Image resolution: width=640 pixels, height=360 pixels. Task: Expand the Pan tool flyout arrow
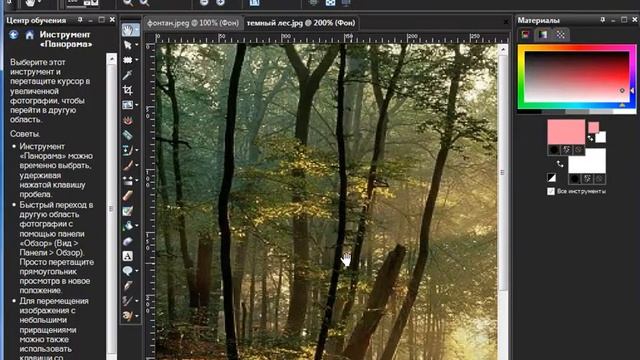pyautogui.click(x=137, y=30)
